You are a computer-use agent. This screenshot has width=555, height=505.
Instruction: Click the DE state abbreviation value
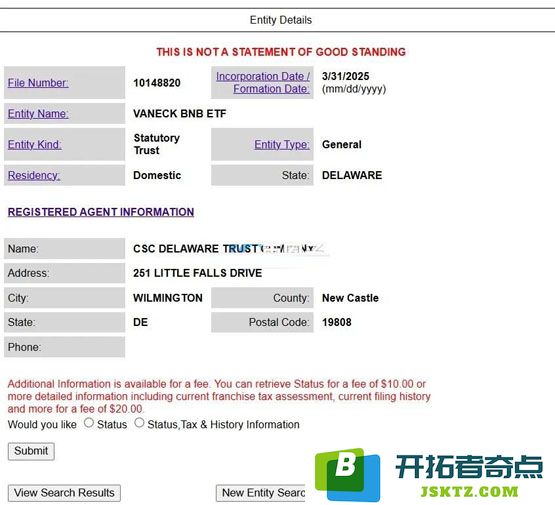(x=141, y=322)
